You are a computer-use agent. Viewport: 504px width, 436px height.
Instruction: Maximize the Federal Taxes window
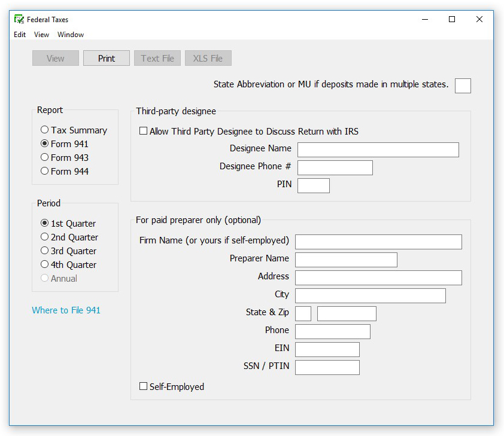(x=452, y=20)
